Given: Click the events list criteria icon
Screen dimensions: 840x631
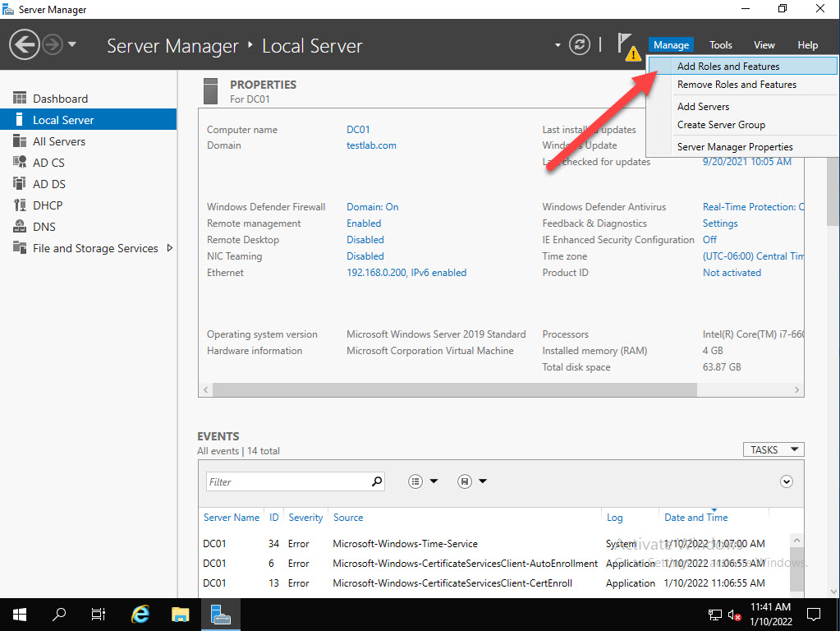Looking at the screenshot, I should click(x=415, y=481).
